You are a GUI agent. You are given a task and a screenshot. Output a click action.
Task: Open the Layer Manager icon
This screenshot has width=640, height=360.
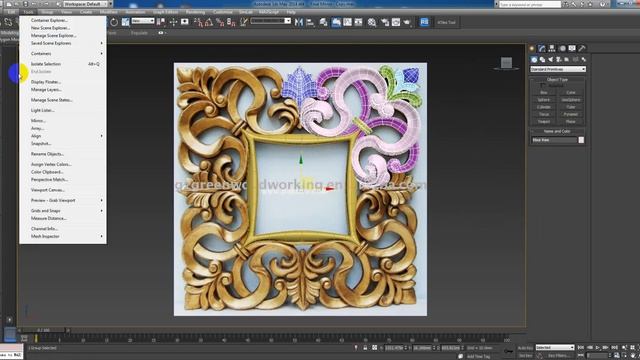(323, 22)
